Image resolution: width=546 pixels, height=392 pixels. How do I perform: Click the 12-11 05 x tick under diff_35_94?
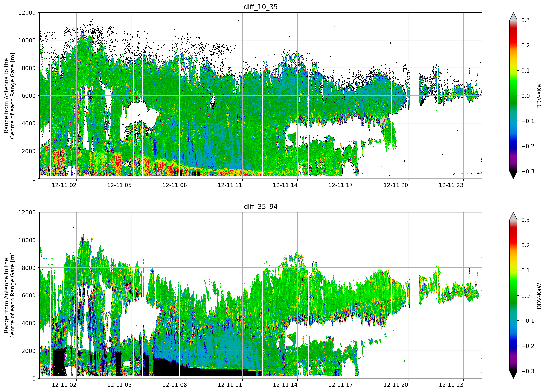(119, 385)
